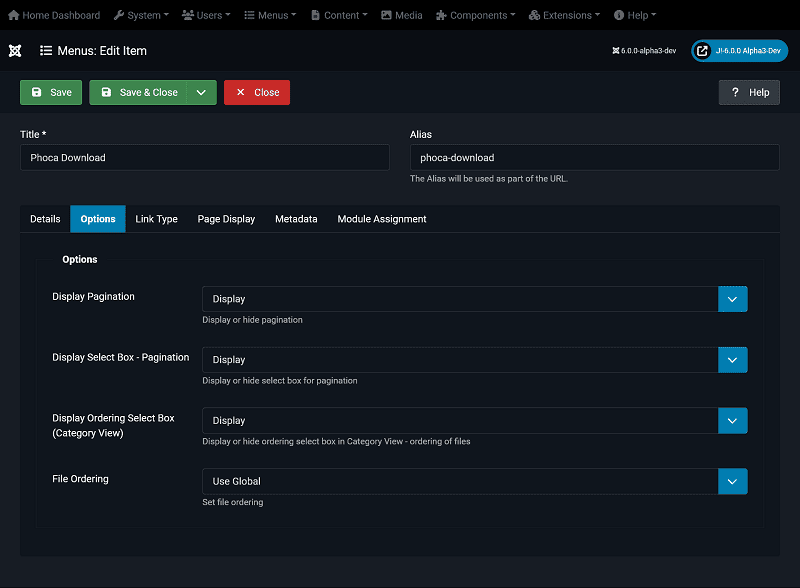Screen dimensions: 800x588
Task: Click the red Close button
Action: point(257,92)
